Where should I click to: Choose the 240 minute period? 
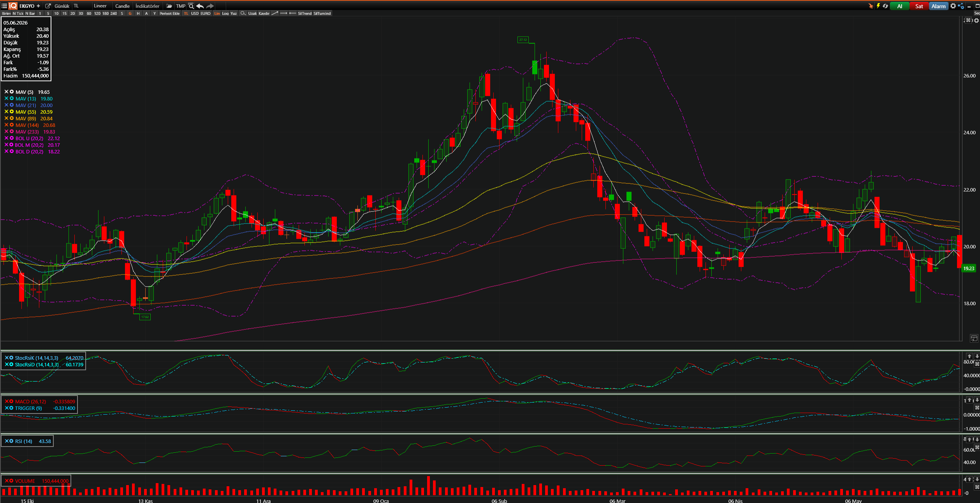pos(114,13)
